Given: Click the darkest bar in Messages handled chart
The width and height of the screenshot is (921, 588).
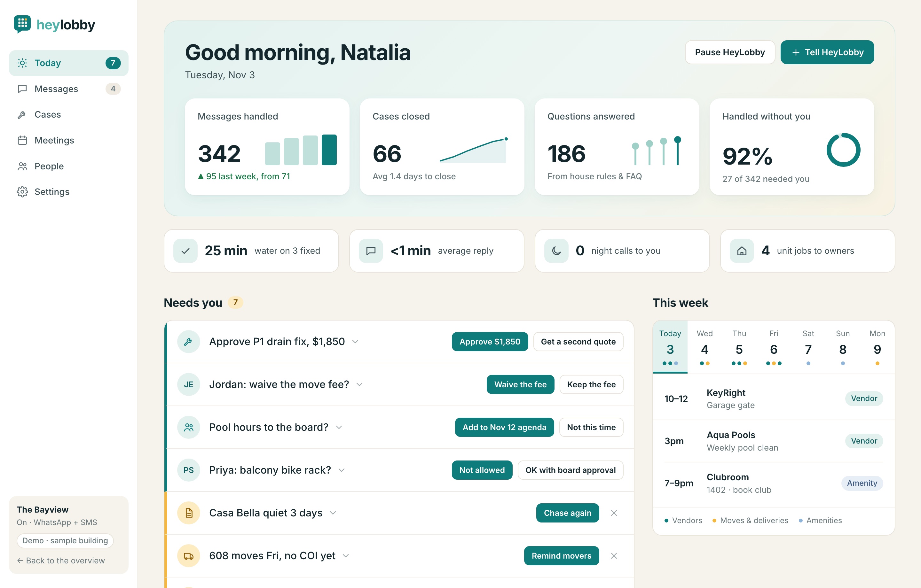Looking at the screenshot, I should [x=329, y=150].
